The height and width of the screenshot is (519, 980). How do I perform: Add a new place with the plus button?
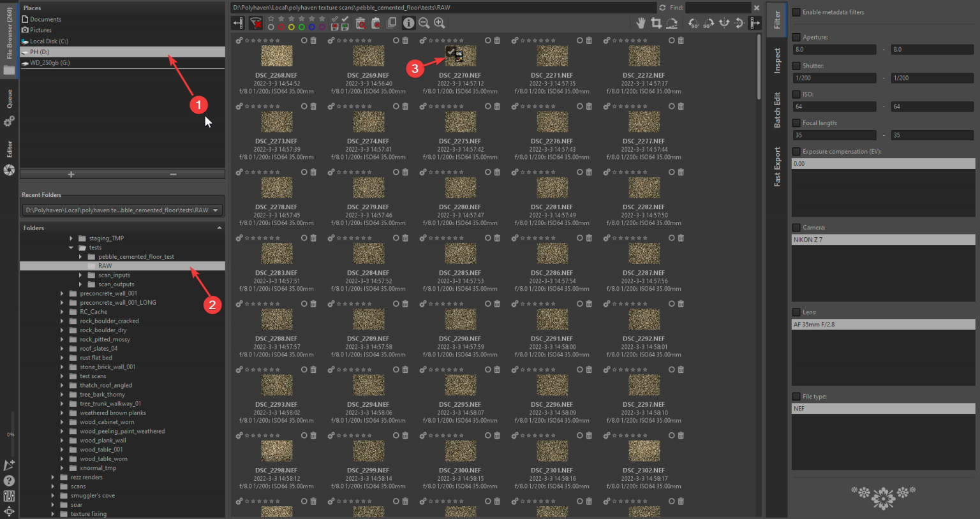[71, 173]
